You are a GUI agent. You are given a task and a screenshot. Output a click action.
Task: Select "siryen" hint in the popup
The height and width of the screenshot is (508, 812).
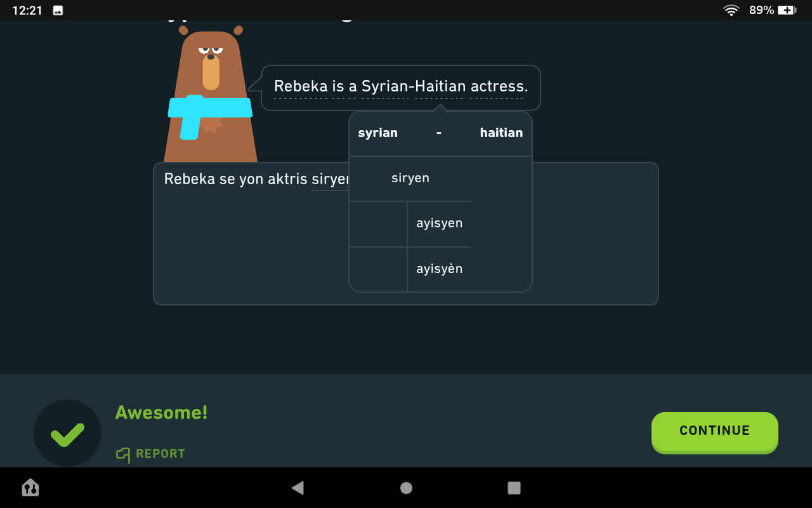pos(410,178)
